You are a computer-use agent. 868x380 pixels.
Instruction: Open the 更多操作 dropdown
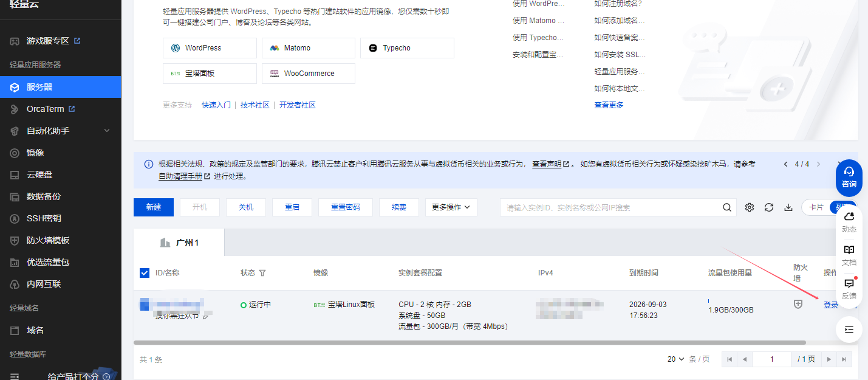[x=451, y=207]
